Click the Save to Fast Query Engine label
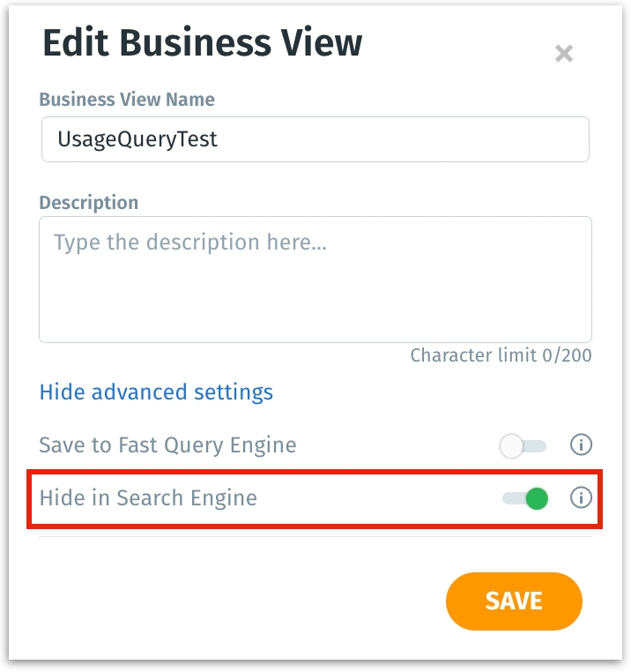The image size is (631, 672). [167, 445]
